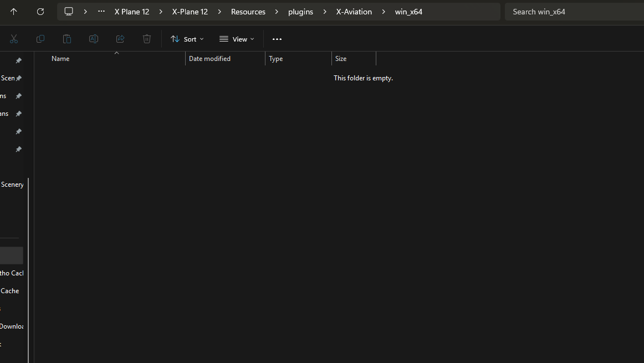The image size is (644, 363).
Task: Sort by Date modified column header
Action: coord(209,59)
